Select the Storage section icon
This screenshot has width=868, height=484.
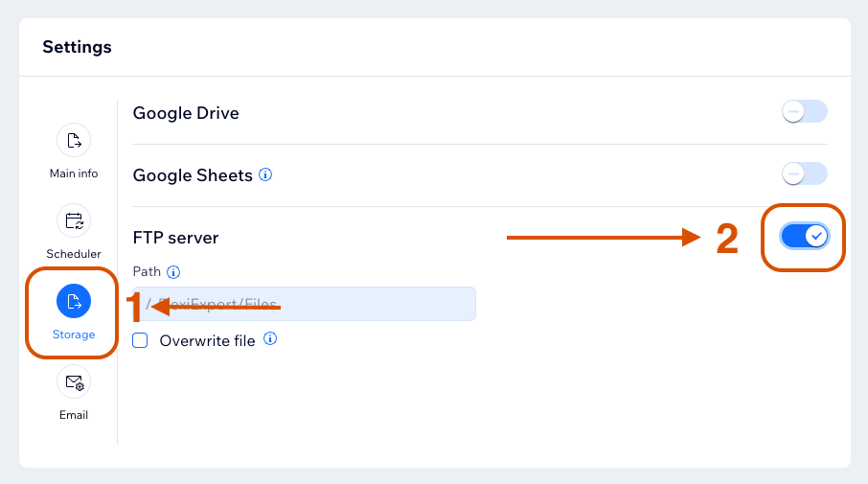click(x=74, y=301)
